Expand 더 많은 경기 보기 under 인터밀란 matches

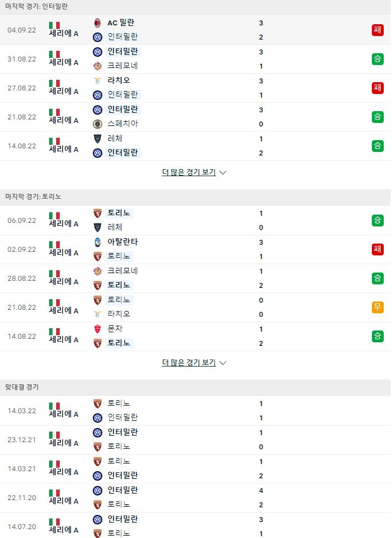[189, 172]
